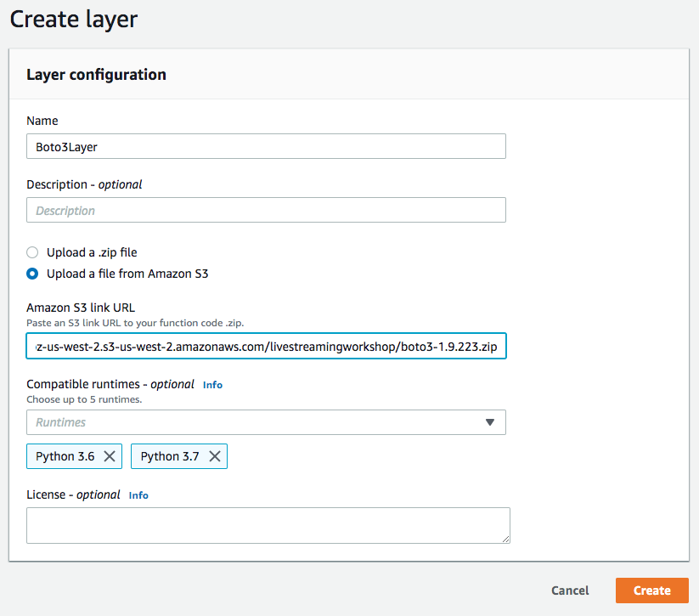699x616 pixels.
Task: Select Upload a file from Amazon S3
Action: (x=32, y=274)
